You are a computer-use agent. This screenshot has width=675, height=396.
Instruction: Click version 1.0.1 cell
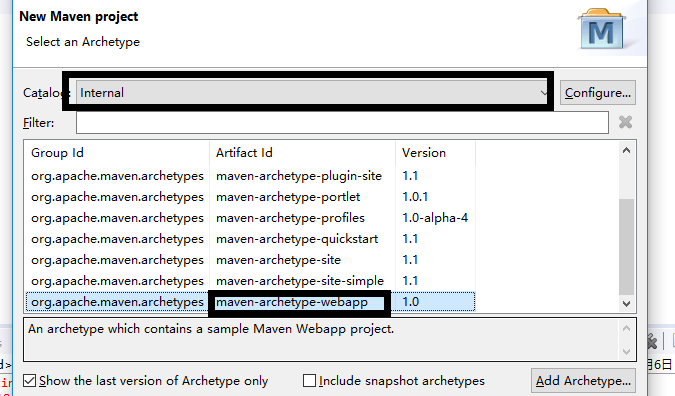point(415,197)
